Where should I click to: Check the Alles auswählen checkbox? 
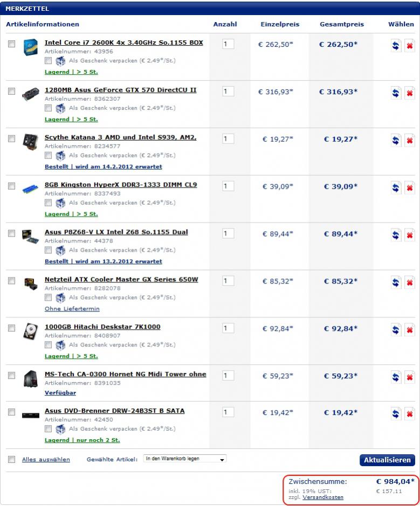click(x=11, y=460)
